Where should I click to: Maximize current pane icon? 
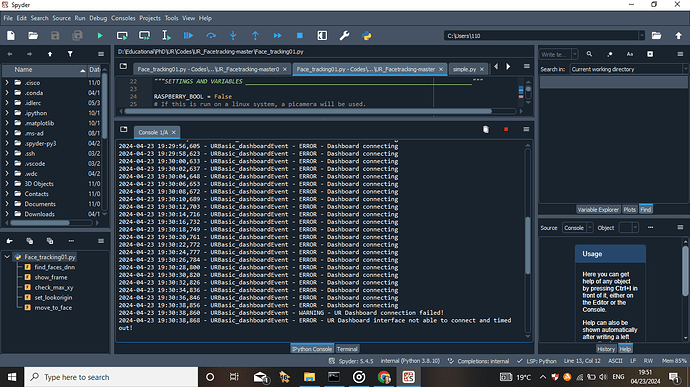point(322,36)
